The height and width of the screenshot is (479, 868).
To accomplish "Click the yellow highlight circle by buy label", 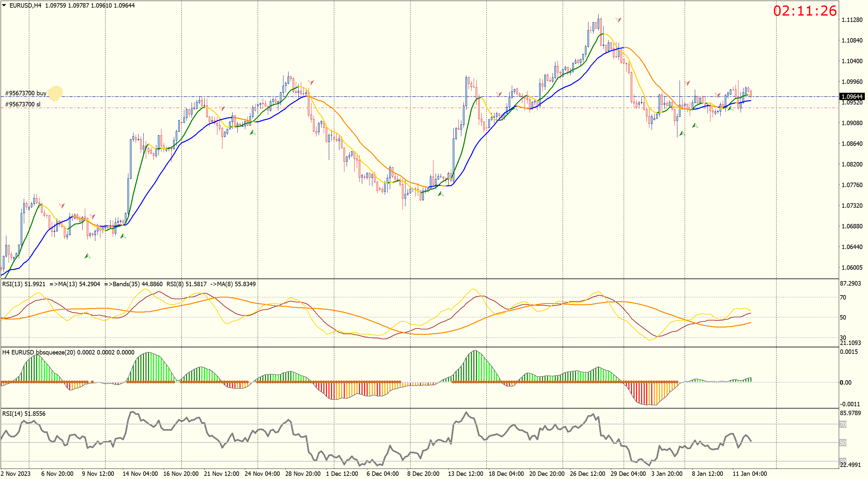I will [55, 93].
